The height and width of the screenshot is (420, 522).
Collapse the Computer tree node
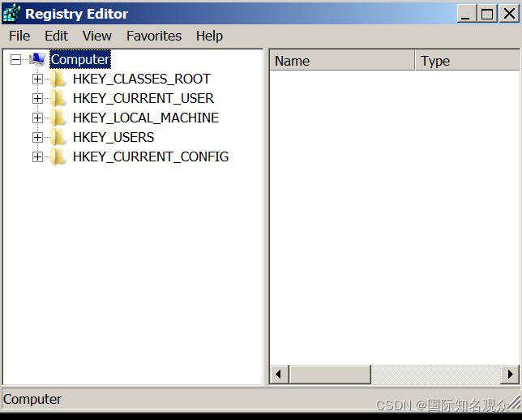[15, 60]
